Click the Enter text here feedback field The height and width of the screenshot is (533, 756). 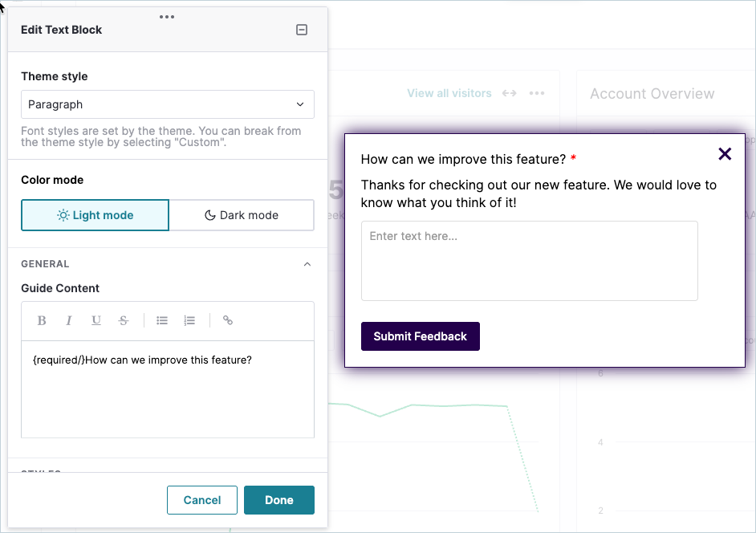point(530,261)
